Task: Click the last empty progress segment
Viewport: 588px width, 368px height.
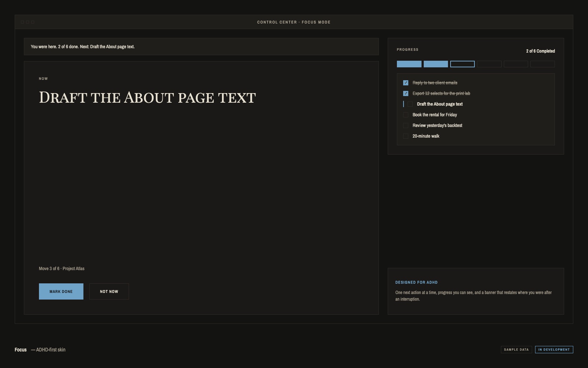Action: tap(542, 64)
